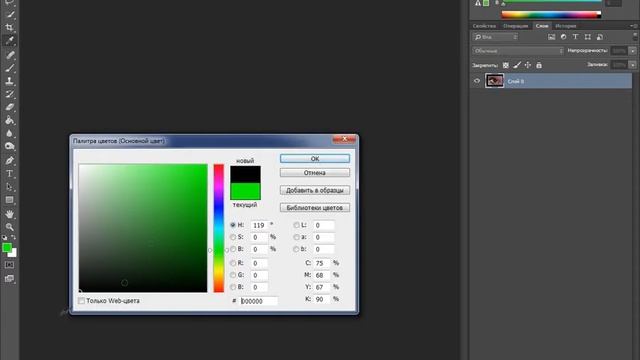The height and width of the screenshot is (360, 640).
Task: Switch to the Свойства tab
Action: [484, 26]
